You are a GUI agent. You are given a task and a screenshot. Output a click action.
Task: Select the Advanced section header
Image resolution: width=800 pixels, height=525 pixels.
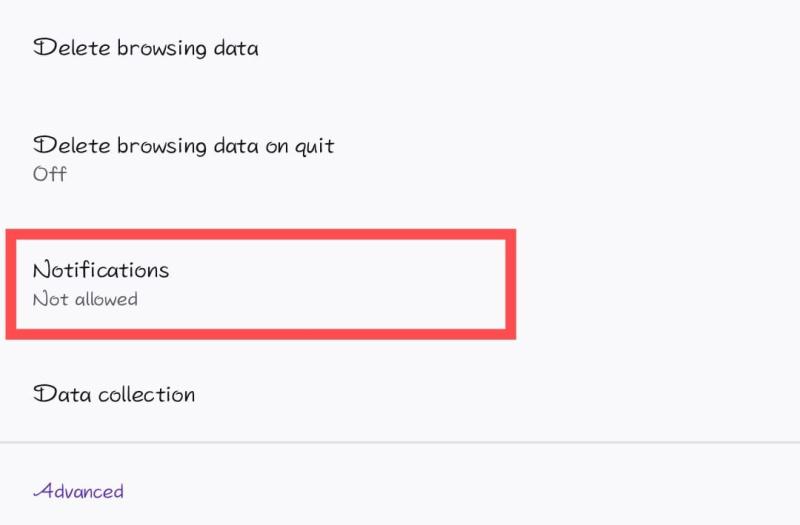pos(78,491)
